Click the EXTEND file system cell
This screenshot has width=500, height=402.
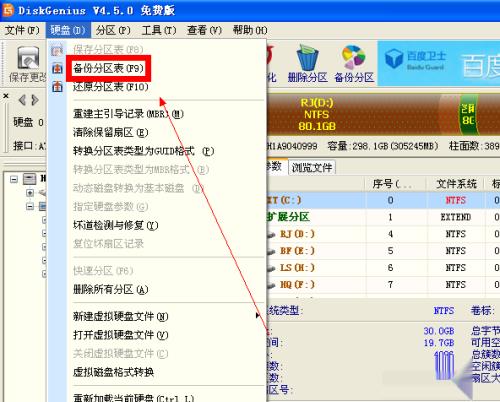[x=456, y=217]
